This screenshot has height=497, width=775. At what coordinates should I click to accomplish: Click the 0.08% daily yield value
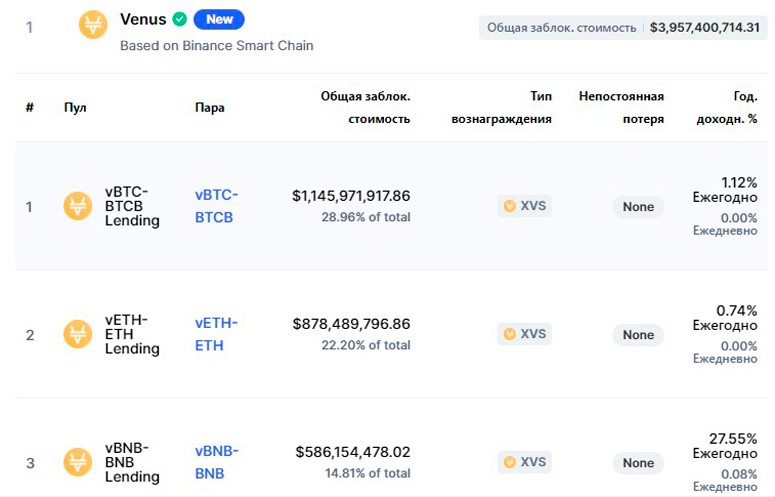[x=739, y=474]
